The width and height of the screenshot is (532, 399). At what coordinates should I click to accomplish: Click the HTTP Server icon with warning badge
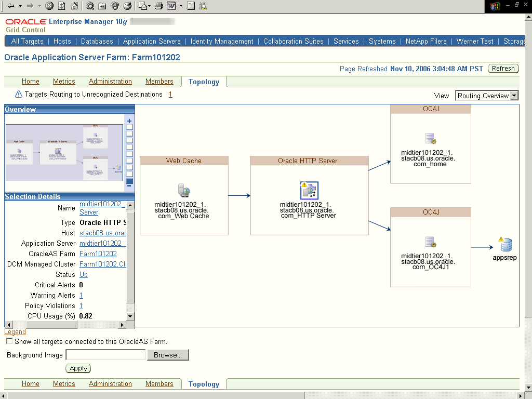coord(309,190)
